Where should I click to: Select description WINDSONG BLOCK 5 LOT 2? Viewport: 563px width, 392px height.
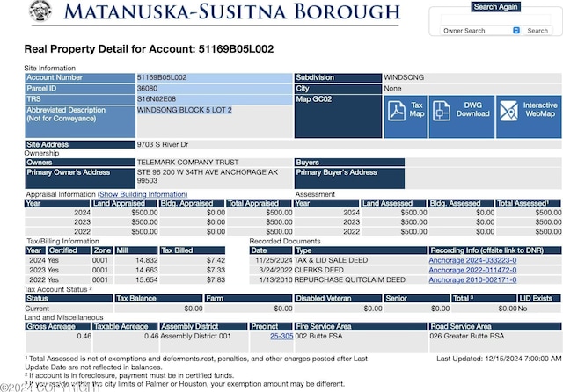[x=185, y=110]
